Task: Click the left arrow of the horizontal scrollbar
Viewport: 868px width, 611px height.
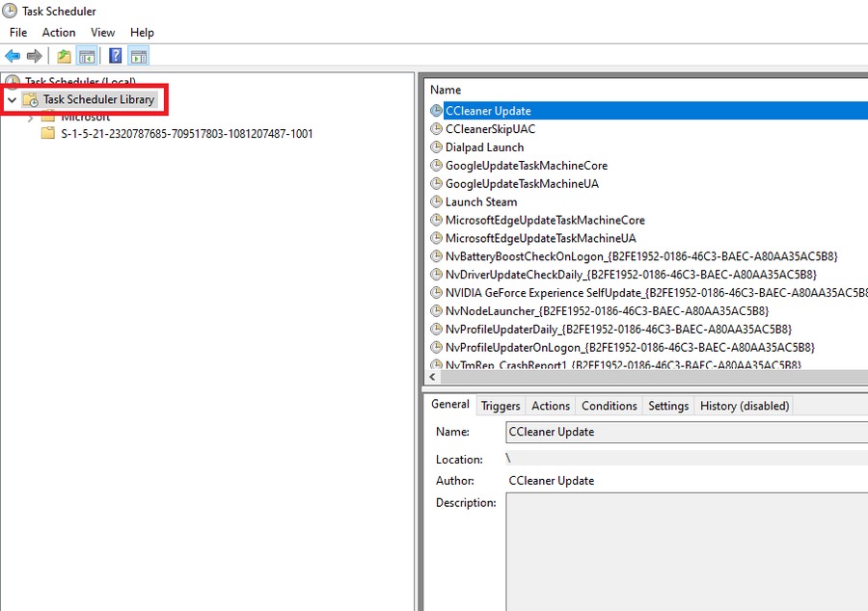Action: point(432,377)
